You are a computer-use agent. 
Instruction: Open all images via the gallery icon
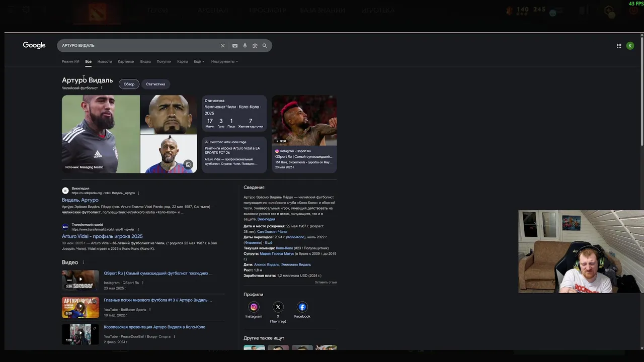[x=188, y=164]
